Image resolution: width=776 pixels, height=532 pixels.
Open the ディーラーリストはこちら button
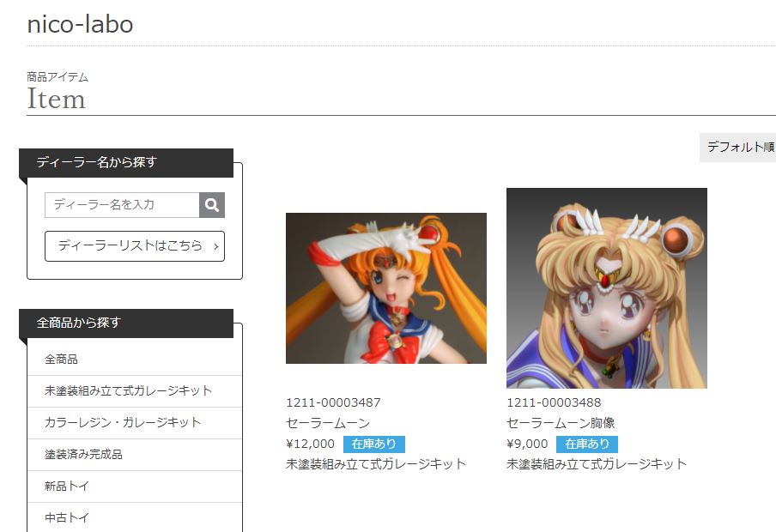(135, 246)
